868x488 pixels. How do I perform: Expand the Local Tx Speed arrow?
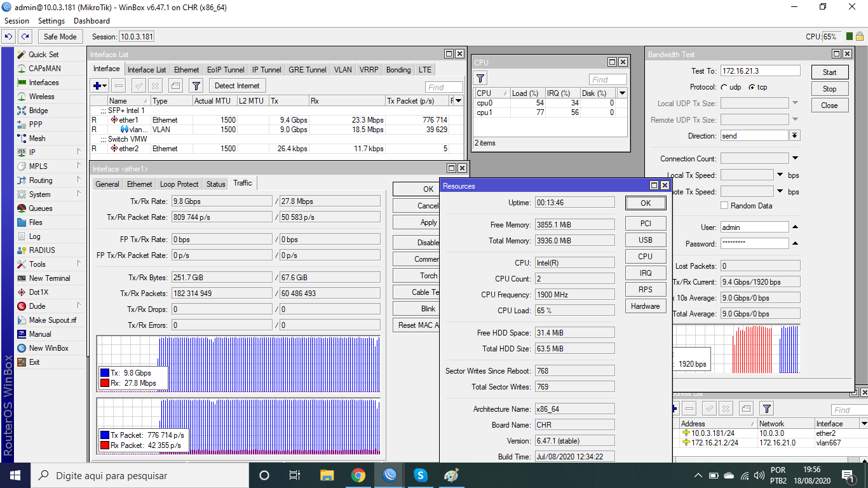pyautogui.click(x=780, y=175)
